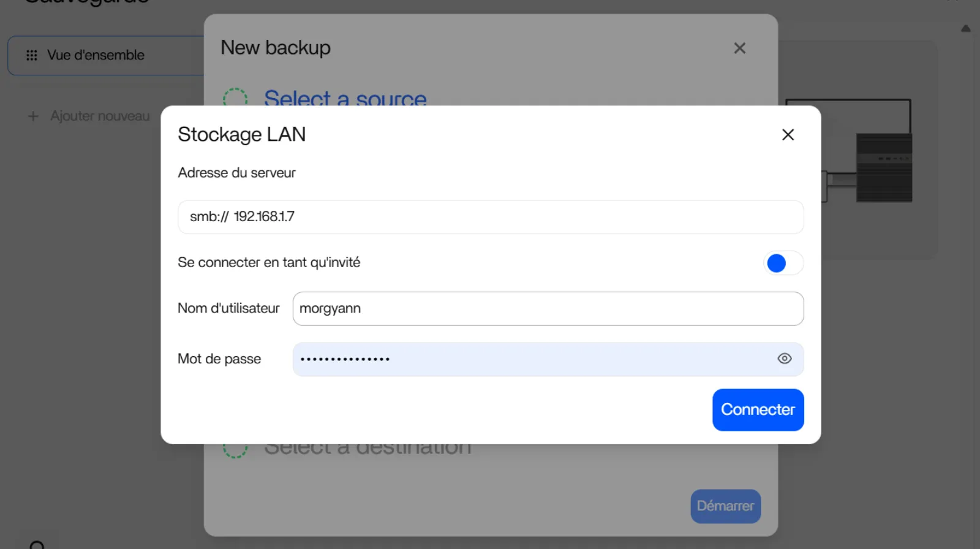Focus the server address smb:// field
The image size is (980, 549).
coord(490,217)
